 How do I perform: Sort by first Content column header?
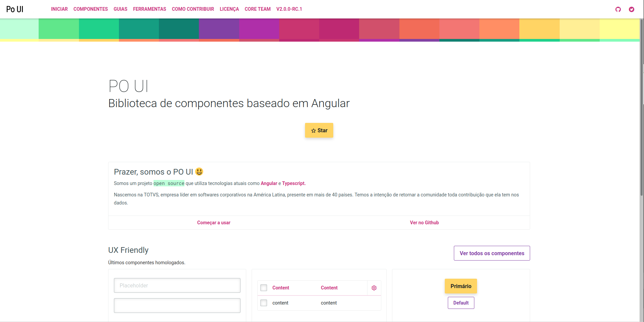tap(281, 288)
